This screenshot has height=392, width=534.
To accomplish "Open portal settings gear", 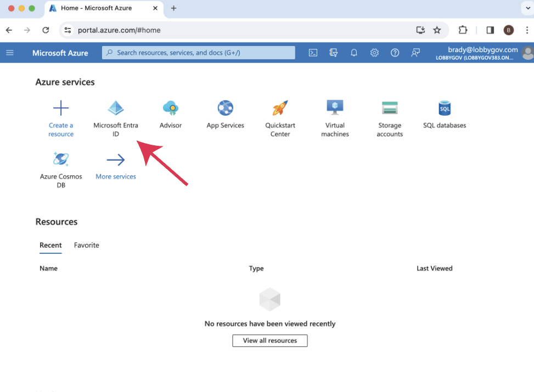I will (x=375, y=53).
